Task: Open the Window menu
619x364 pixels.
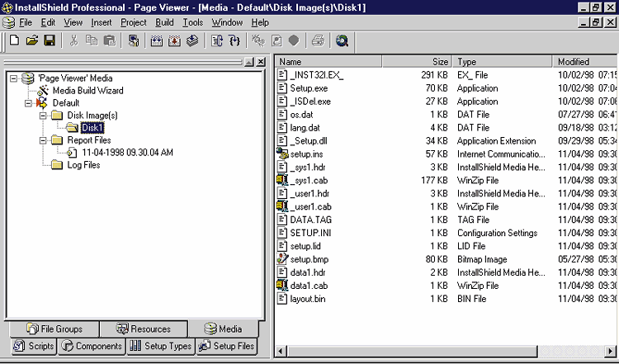Action: (228, 22)
